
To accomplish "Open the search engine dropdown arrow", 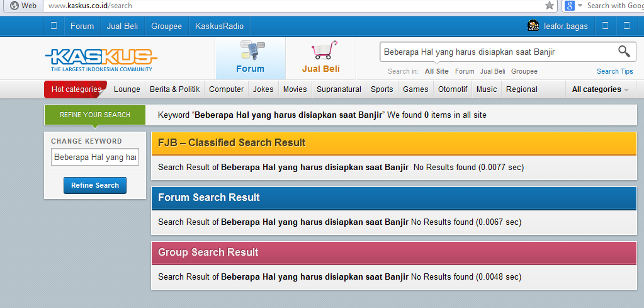I will click(x=580, y=6).
